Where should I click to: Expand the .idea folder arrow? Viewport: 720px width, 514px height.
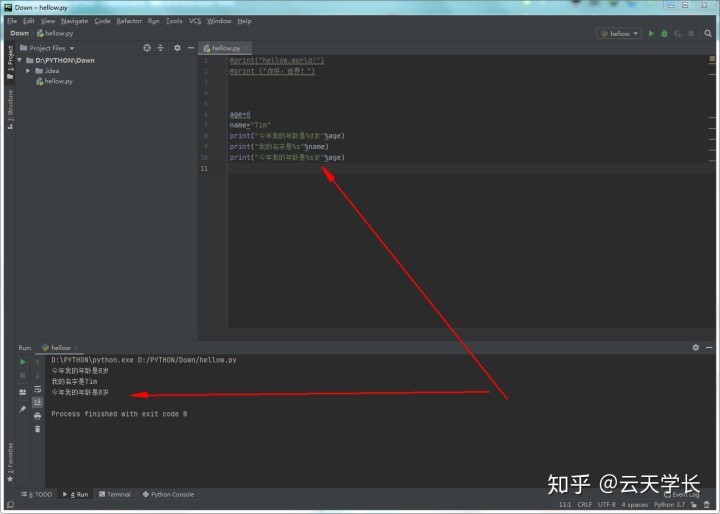[28, 71]
